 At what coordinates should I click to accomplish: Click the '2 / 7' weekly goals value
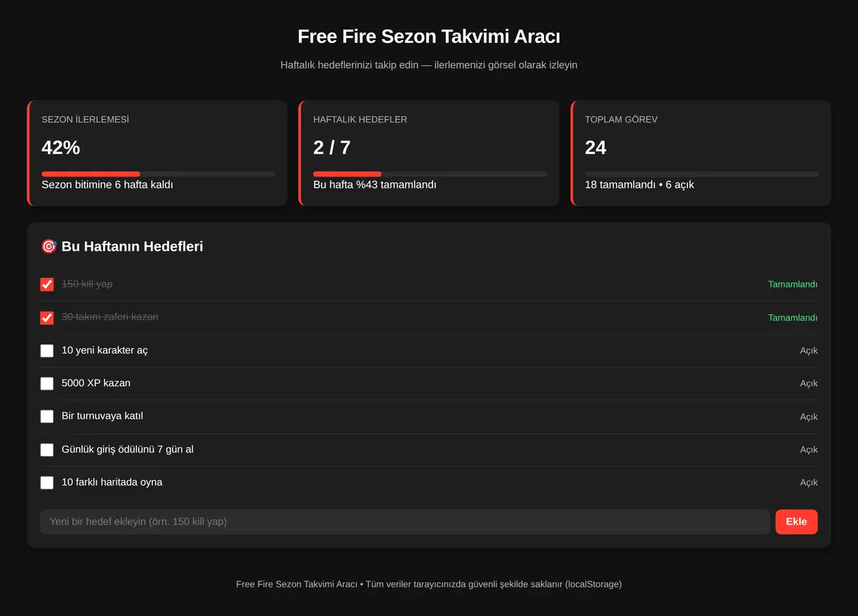pos(332,148)
